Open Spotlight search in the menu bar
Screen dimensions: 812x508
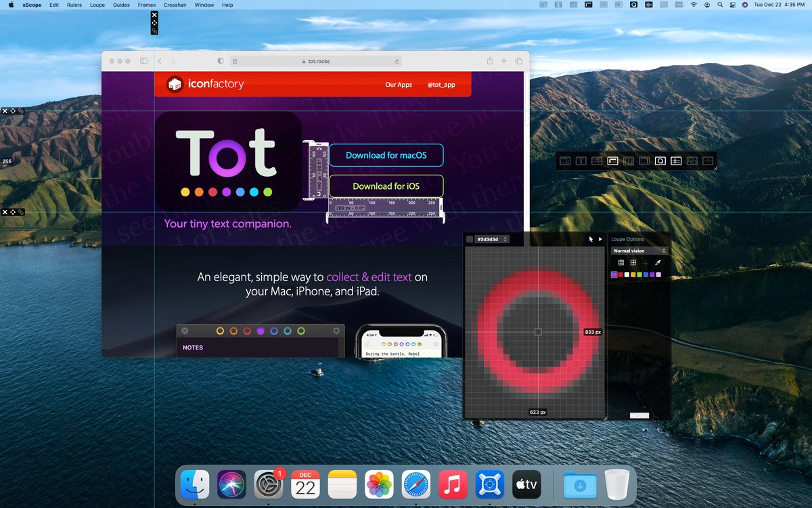click(719, 5)
